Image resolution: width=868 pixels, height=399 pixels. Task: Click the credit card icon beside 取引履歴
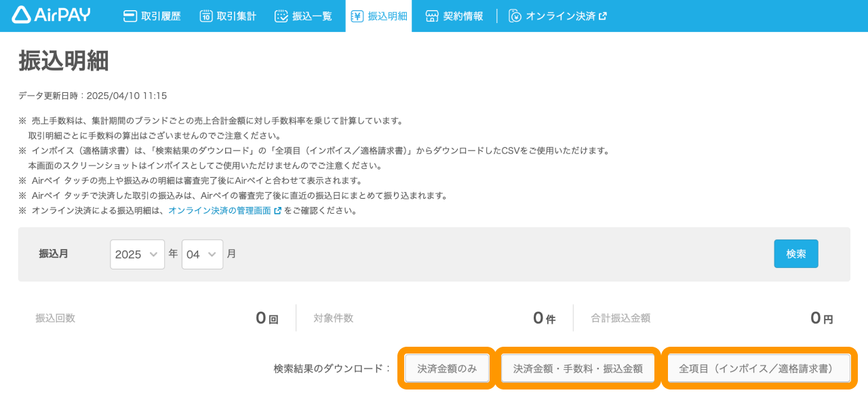[x=130, y=16]
